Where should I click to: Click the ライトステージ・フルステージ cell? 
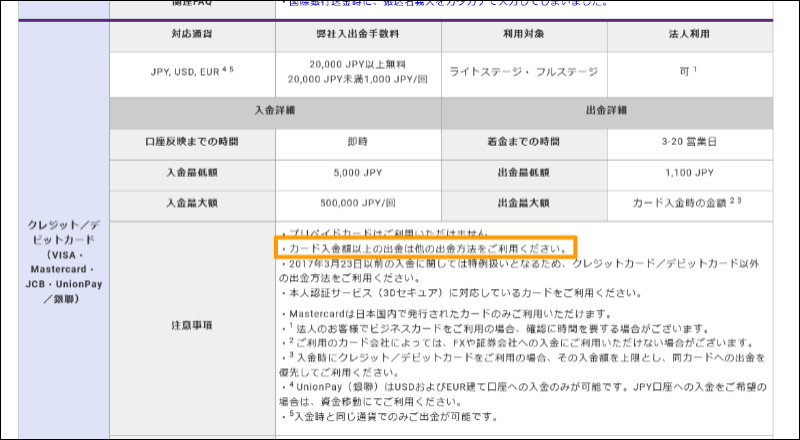[523, 72]
